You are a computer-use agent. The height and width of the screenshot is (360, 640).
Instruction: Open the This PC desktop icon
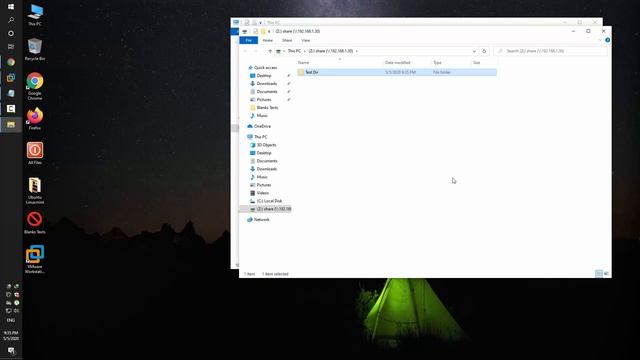35,15
